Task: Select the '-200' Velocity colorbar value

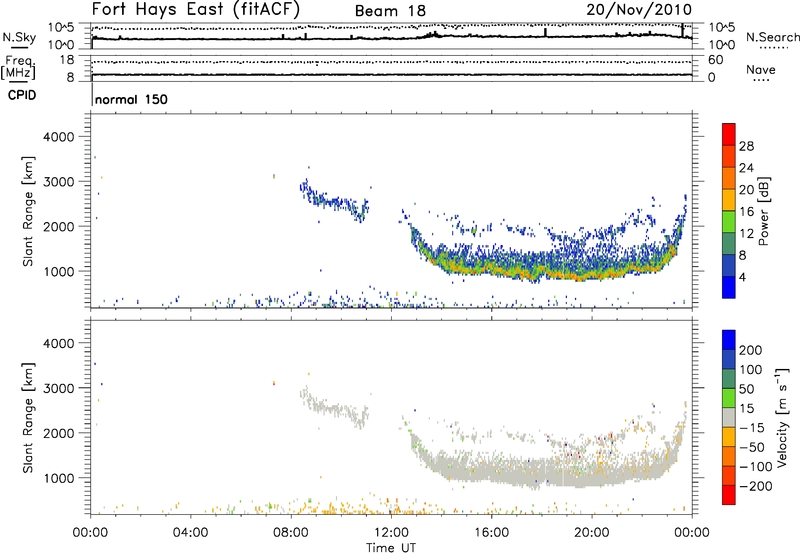Action: [756, 486]
